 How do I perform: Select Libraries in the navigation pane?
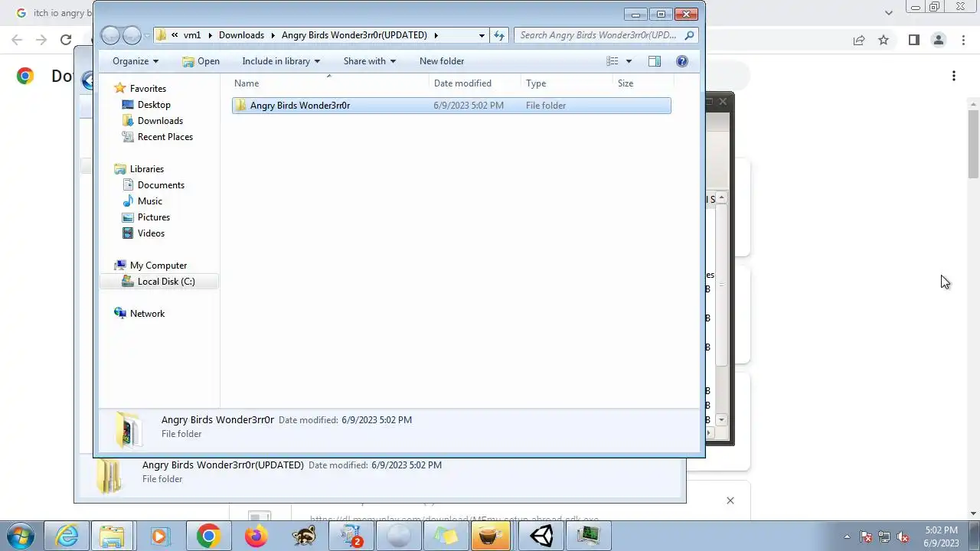click(146, 169)
